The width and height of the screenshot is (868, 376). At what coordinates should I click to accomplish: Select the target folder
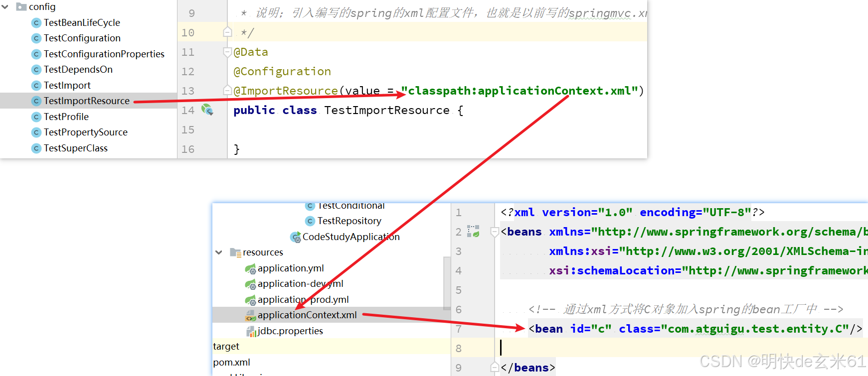coord(226,346)
